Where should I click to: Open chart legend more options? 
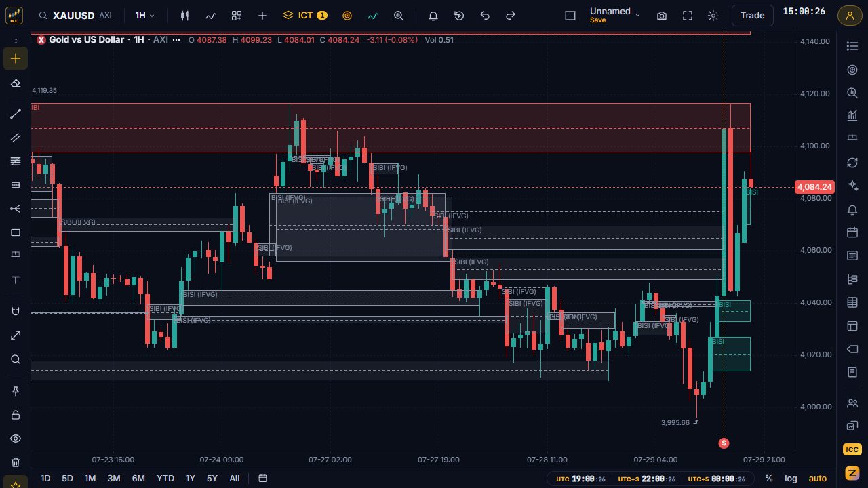click(x=176, y=39)
